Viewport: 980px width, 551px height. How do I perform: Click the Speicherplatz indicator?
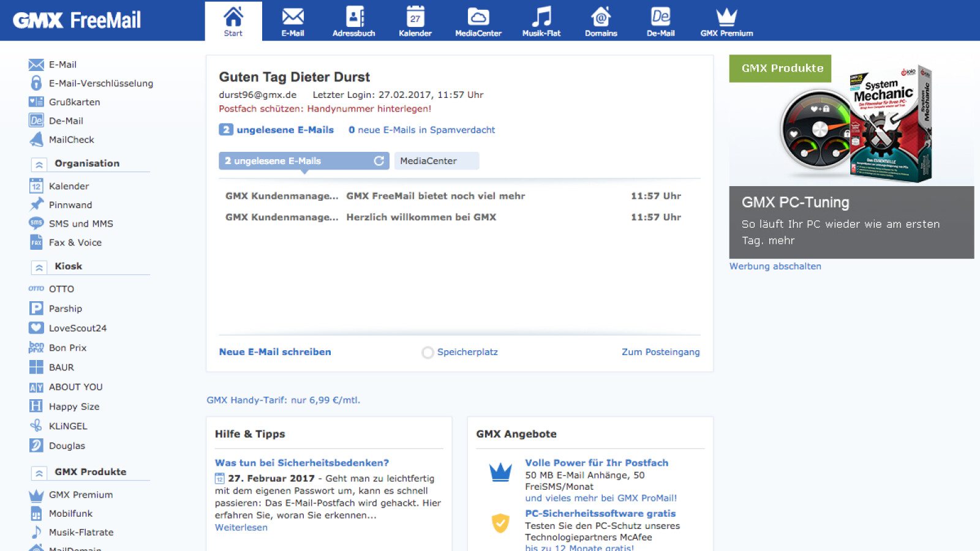point(460,352)
